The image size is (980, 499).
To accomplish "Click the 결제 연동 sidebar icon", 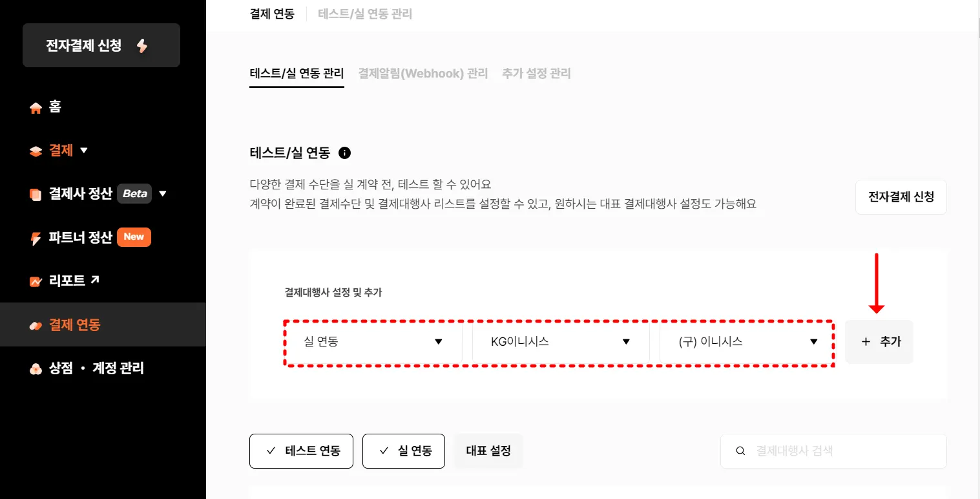I will 36,325.
